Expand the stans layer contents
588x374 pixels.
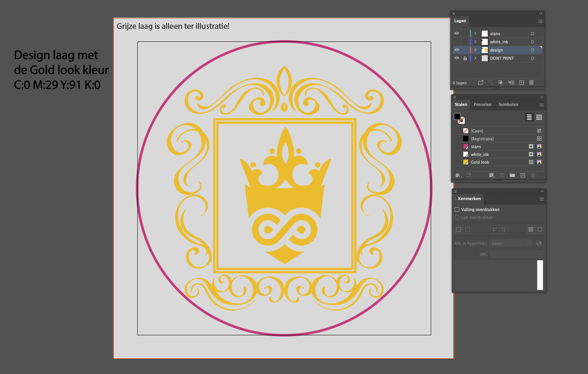(x=475, y=34)
